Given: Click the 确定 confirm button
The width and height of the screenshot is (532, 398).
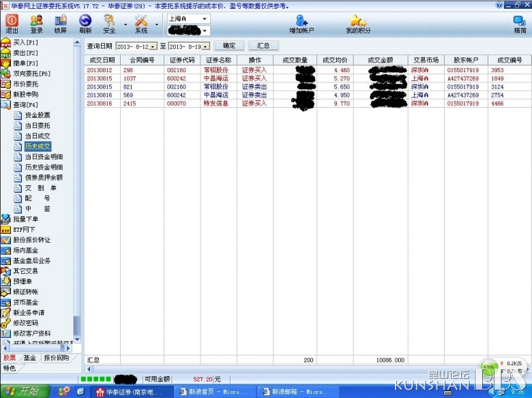Looking at the screenshot, I should click(x=229, y=46).
